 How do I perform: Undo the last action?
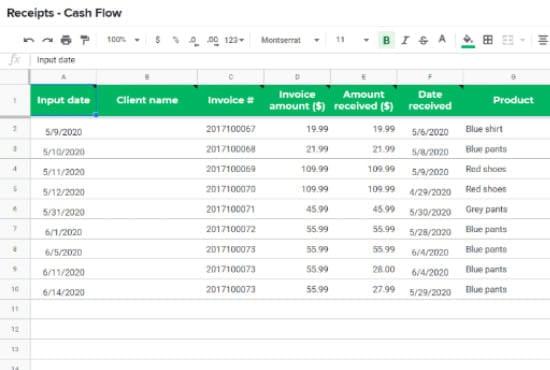(28, 40)
